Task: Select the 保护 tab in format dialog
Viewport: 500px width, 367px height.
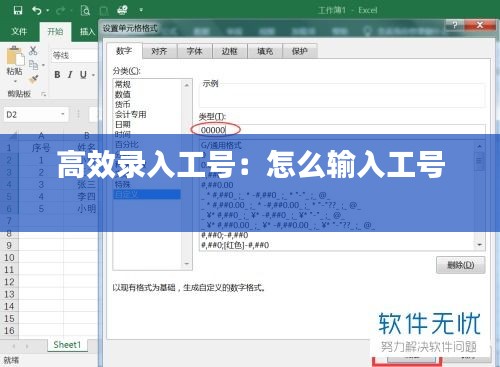Action: (x=300, y=51)
